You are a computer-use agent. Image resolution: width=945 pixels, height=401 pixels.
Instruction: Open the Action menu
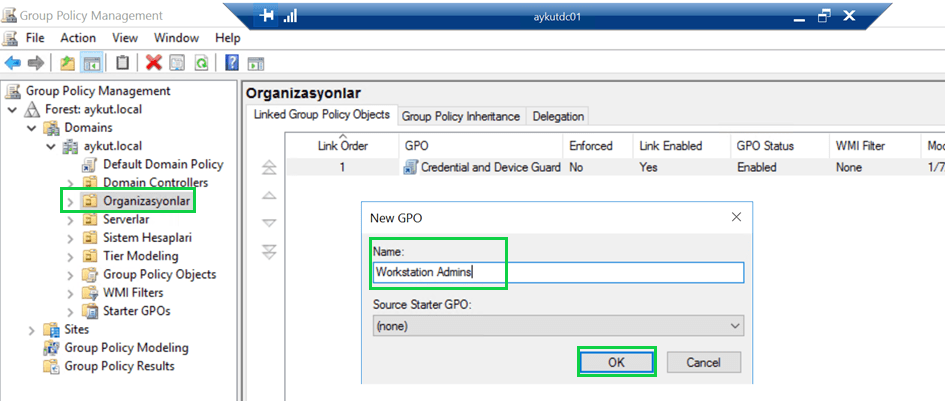pos(78,38)
